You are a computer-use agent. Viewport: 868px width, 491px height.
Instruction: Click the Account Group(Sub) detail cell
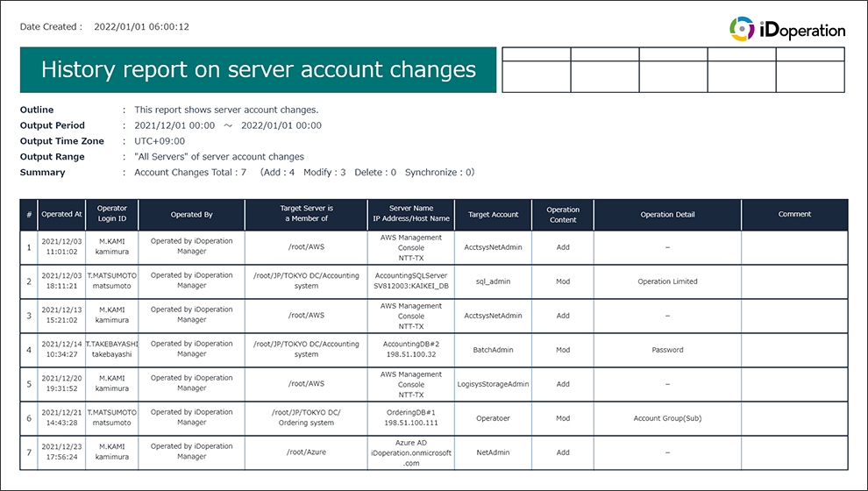click(667, 418)
